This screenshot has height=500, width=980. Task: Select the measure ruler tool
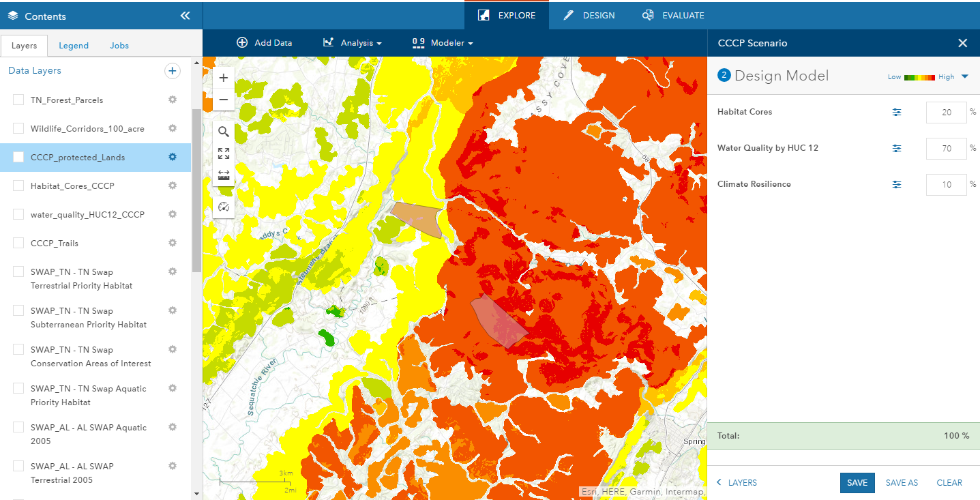pyautogui.click(x=224, y=175)
